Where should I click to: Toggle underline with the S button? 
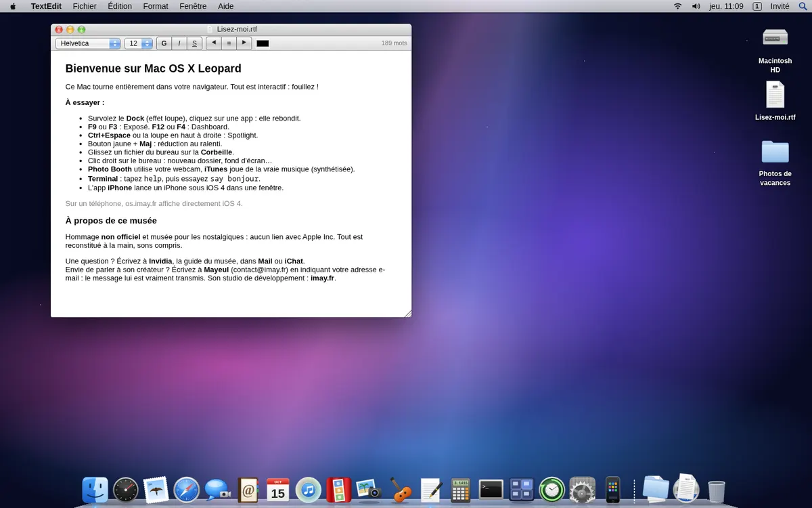tap(195, 43)
